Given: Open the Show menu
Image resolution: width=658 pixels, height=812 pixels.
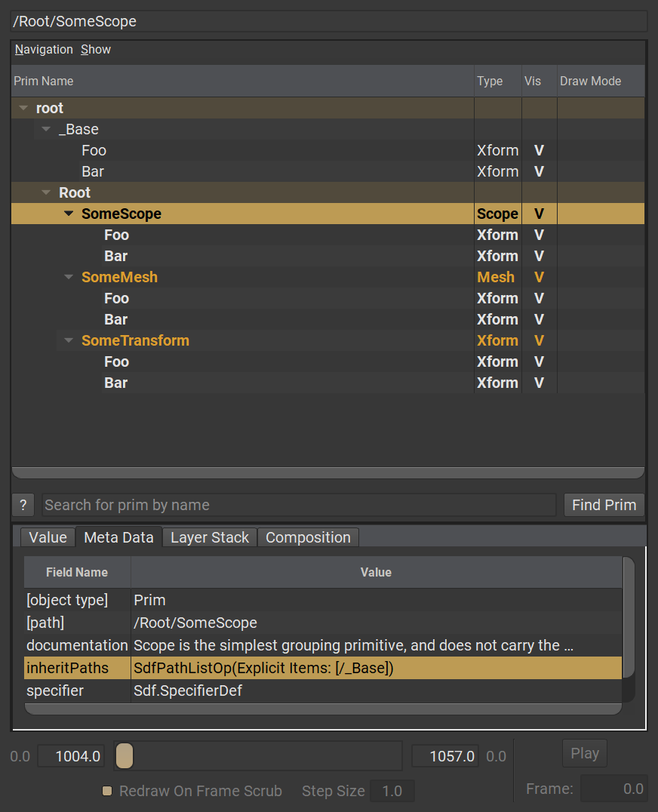Looking at the screenshot, I should [x=96, y=50].
